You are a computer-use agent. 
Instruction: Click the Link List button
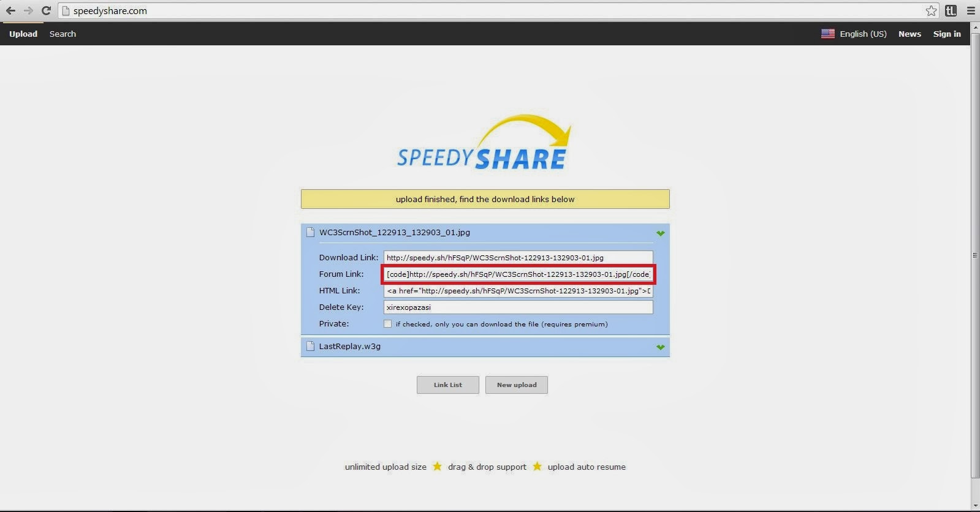[x=448, y=385]
